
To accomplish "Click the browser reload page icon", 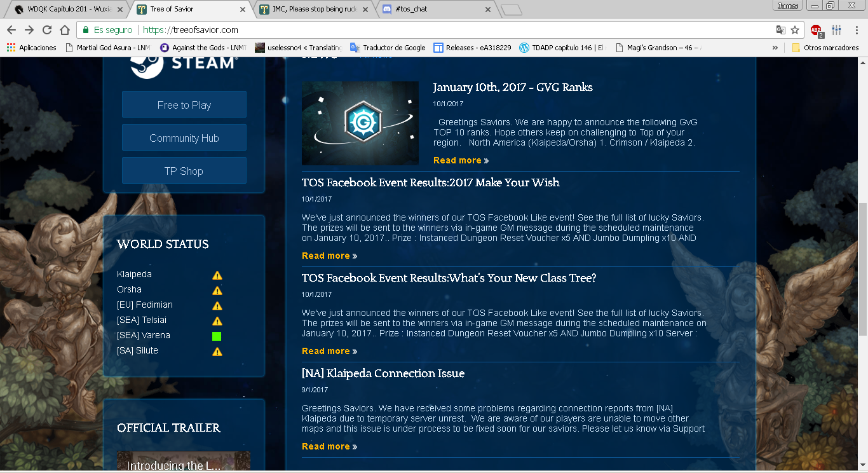I will point(47,30).
